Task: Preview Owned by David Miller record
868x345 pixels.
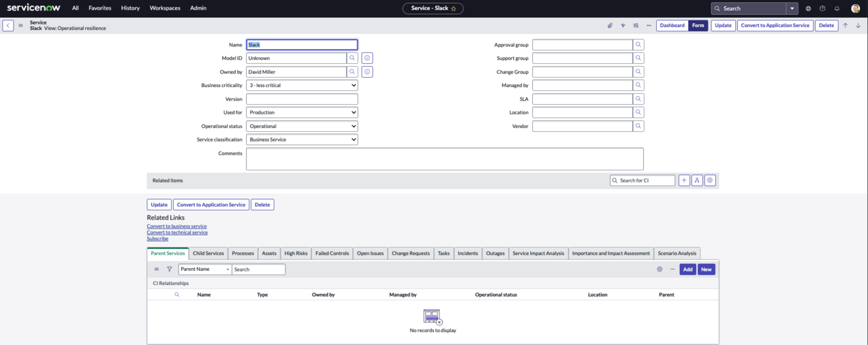Action: (367, 71)
